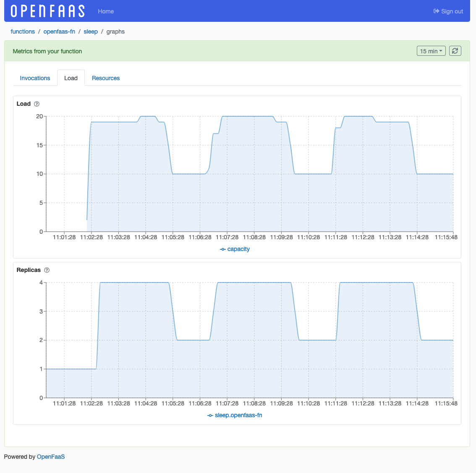This screenshot has width=476, height=473.
Task: Open the Replicas chart help icon
Action: (x=47, y=270)
